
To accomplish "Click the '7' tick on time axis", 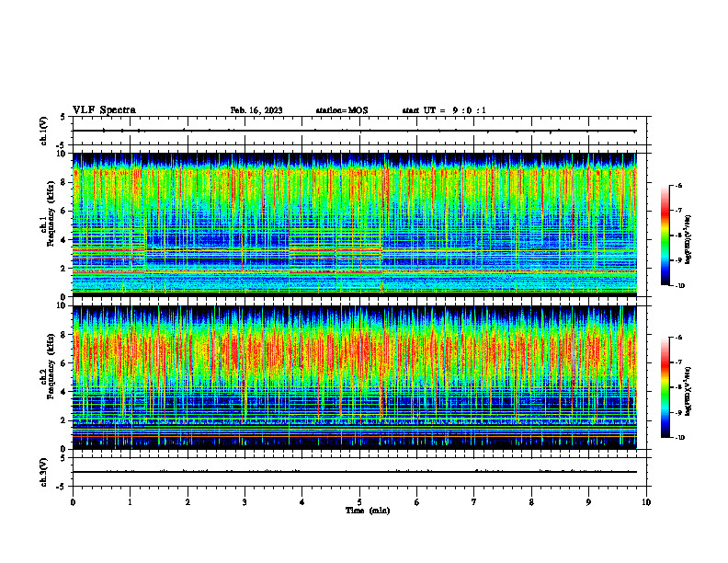I will [474, 502].
